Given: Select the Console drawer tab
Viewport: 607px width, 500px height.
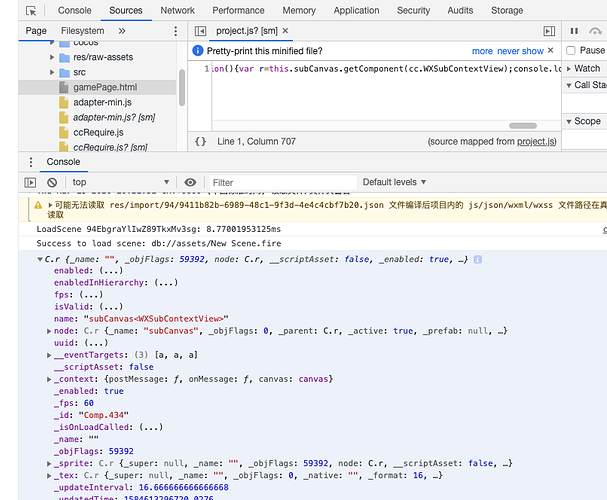Looking at the screenshot, I should click(63, 162).
